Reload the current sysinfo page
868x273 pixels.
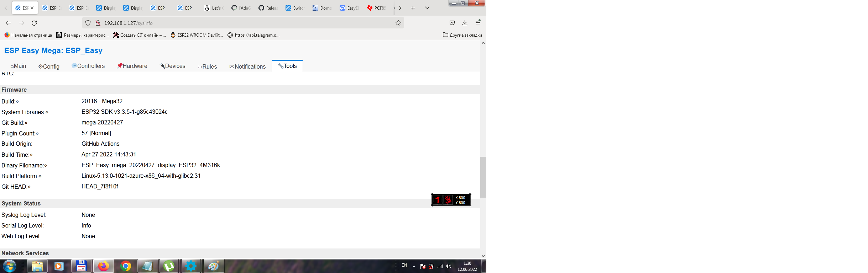[x=34, y=23]
